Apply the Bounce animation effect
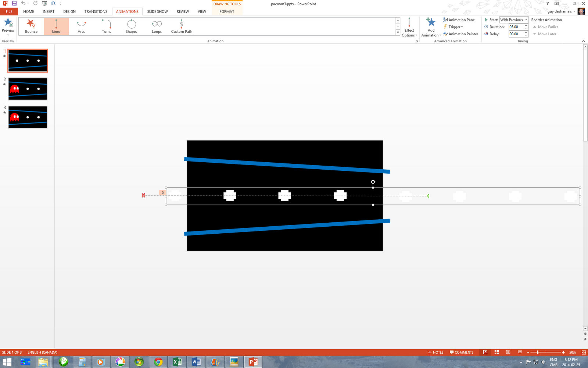Viewport: 588px width, 368px height. click(31, 26)
